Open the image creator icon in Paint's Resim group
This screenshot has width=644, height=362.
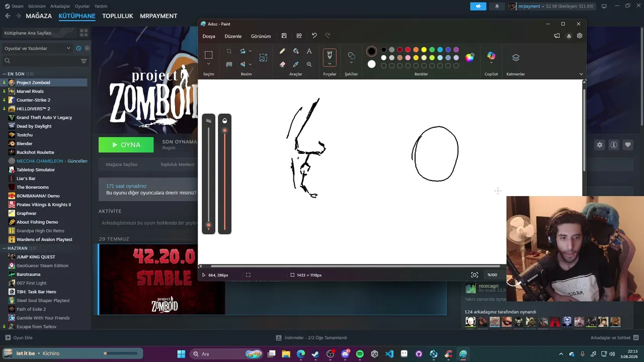click(x=263, y=58)
